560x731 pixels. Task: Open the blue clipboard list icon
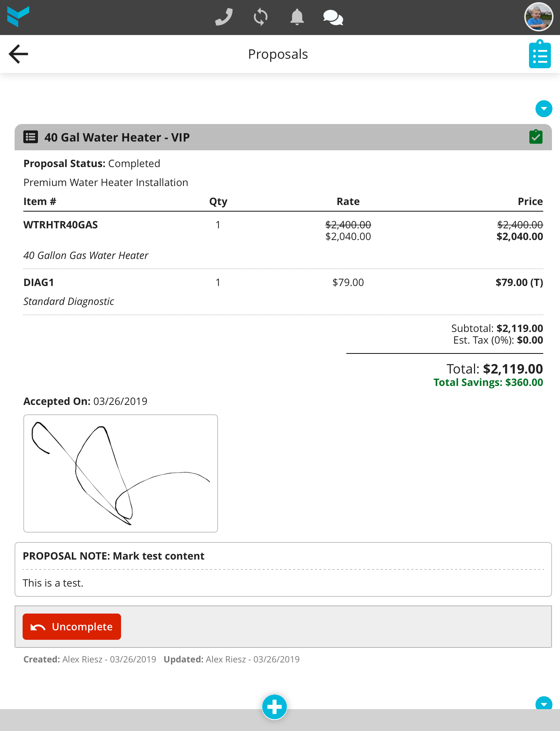click(x=540, y=55)
